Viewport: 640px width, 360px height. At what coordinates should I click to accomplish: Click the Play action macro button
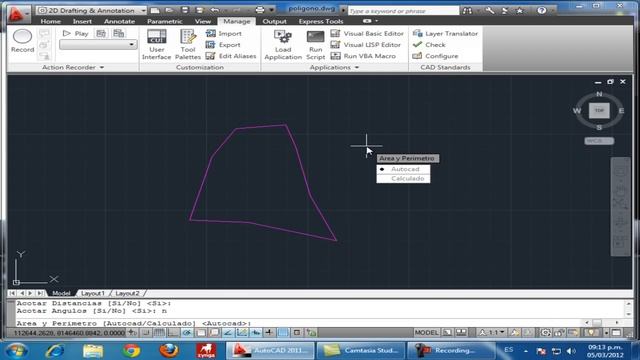(76, 33)
